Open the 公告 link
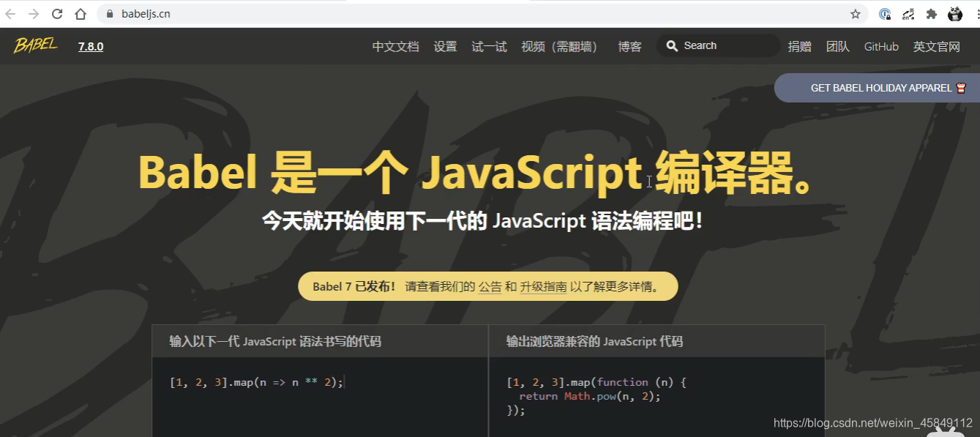The height and width of the screenshot is (437, 980). tap(490, 287)
